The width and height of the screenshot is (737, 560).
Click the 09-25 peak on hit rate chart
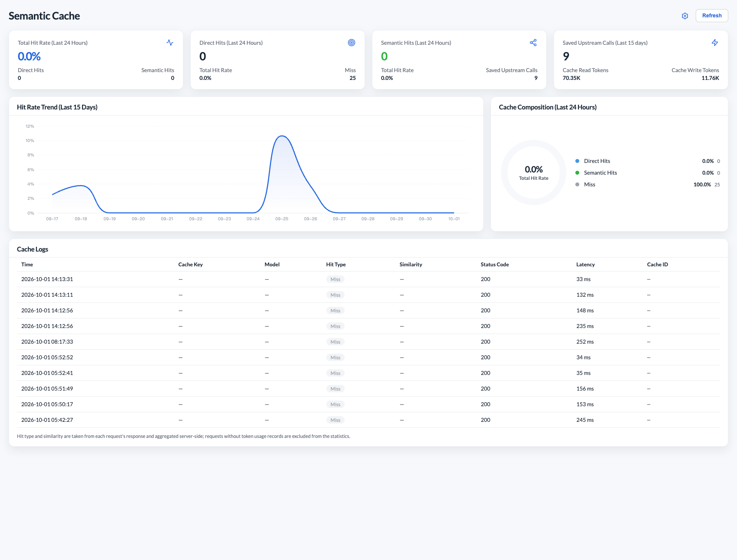tap(282, 136)
